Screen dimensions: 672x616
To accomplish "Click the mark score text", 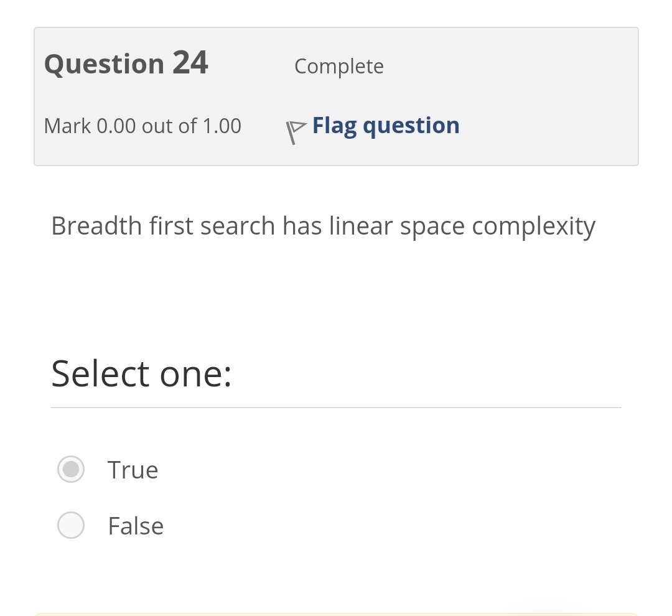I will pos(142,125).
